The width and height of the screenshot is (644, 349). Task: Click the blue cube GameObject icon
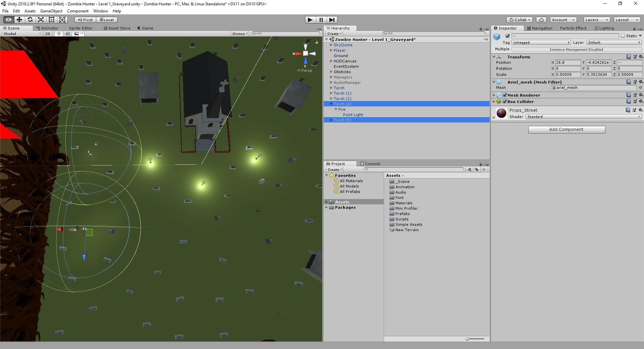pos(497,37)
